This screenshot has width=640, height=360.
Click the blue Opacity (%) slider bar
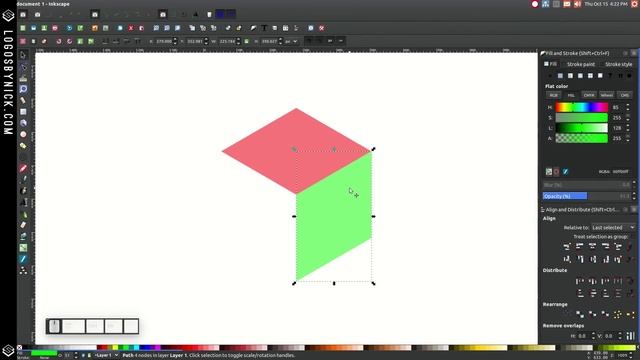point(586,196)
